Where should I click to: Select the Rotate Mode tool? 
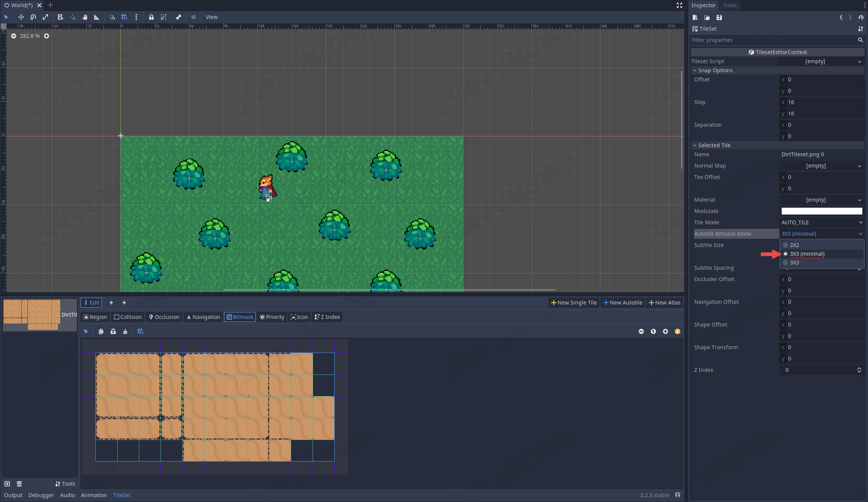point(33,17)
